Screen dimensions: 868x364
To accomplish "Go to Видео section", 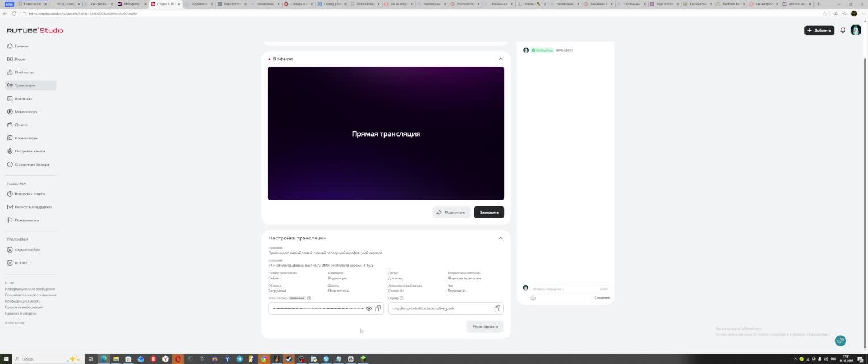I will [x=31, y=59].
